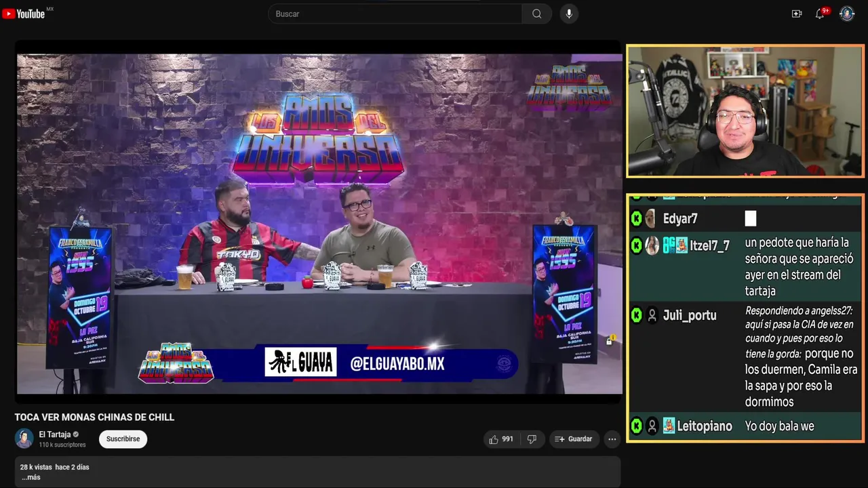Screen dimensions: 868x488
Task: Click the verified checkmark next to El Tartaja
Action: (76, 434)
